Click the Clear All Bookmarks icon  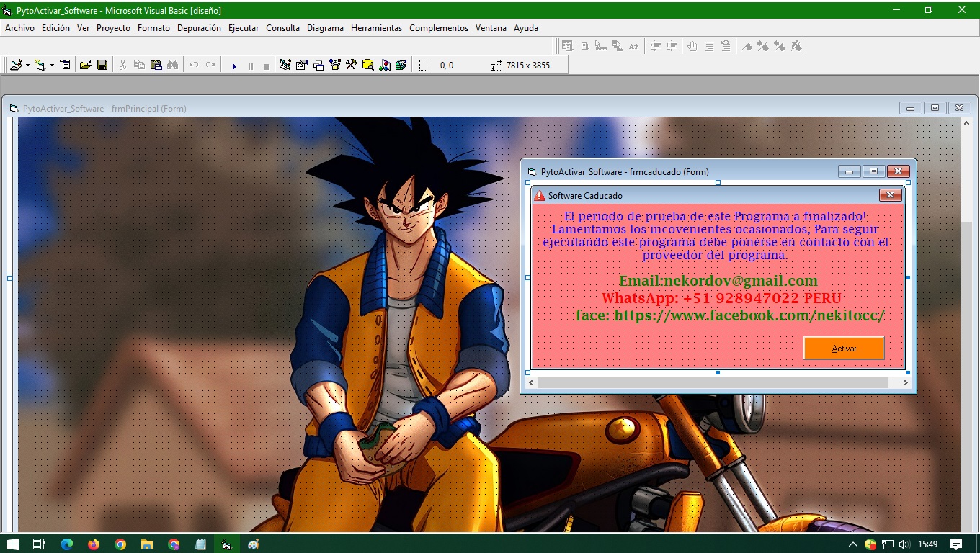click(796, 46)
